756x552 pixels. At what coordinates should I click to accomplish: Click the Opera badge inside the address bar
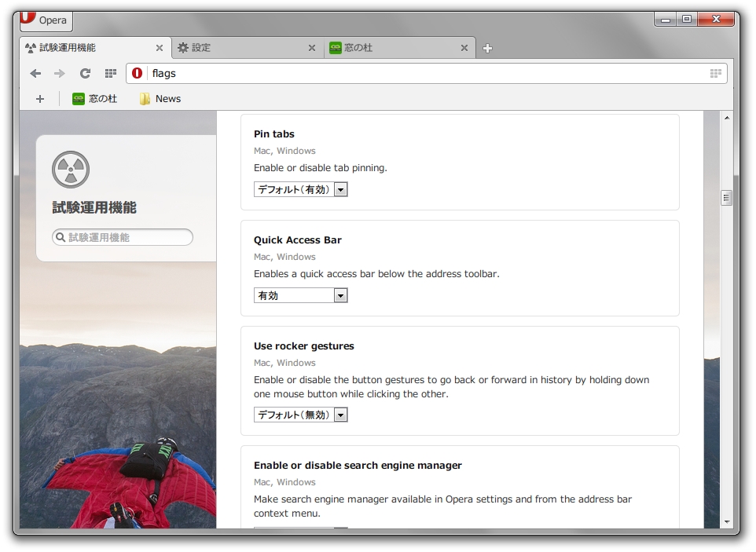tap(137, 73)
